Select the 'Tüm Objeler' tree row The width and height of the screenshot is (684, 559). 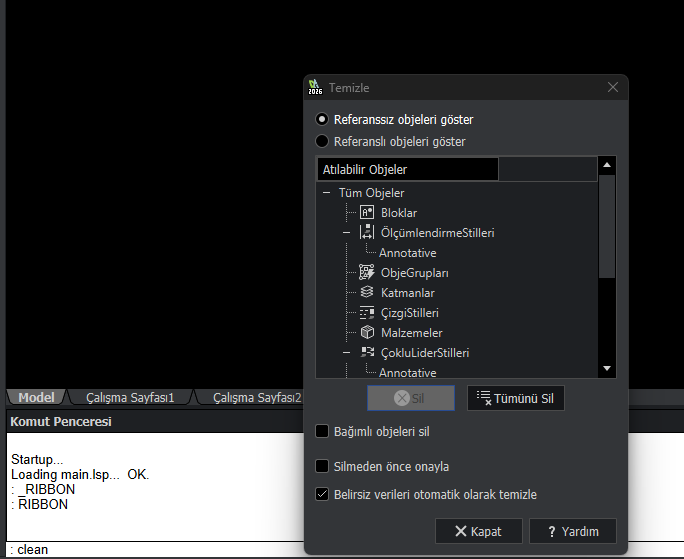tap(371, 192)
